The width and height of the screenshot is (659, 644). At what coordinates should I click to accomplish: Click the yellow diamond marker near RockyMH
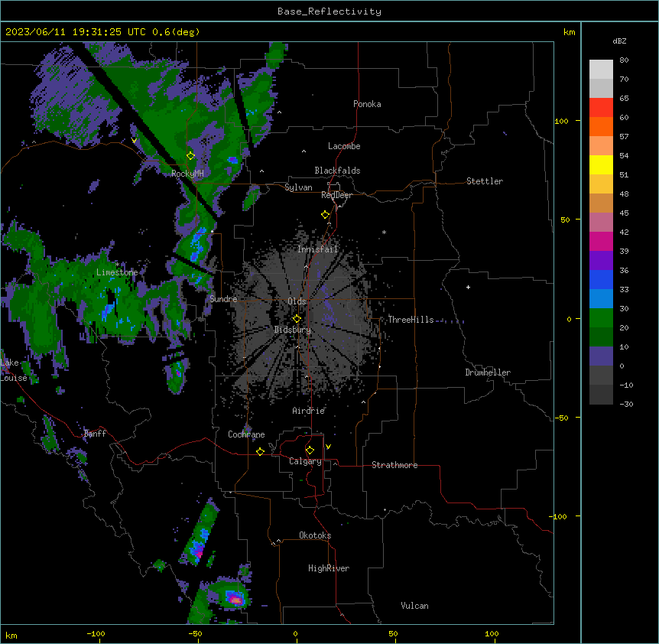coord(191,155)
